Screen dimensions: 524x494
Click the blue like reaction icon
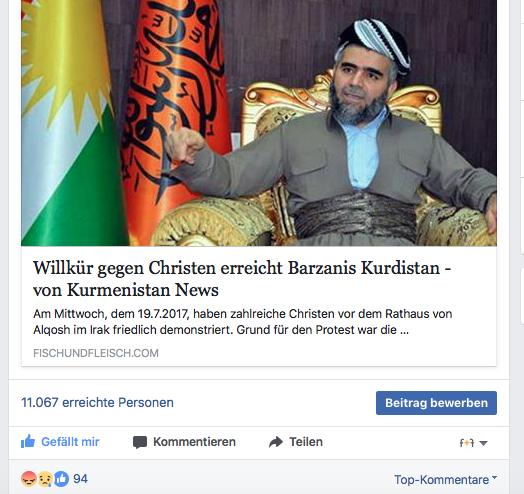click(x=61, y=479)
